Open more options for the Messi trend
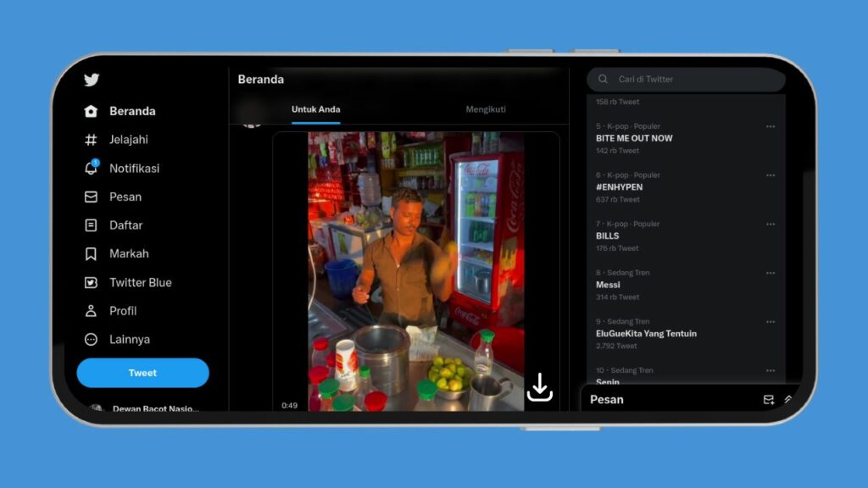 point(771,273)
